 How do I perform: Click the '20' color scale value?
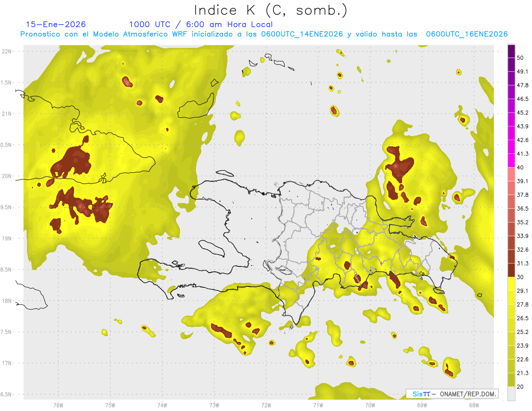tap(520, 387)
